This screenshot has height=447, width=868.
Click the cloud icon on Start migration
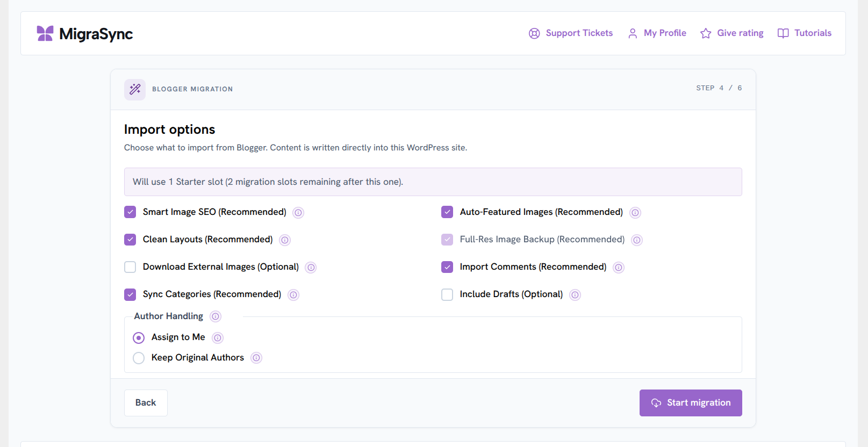656,403
